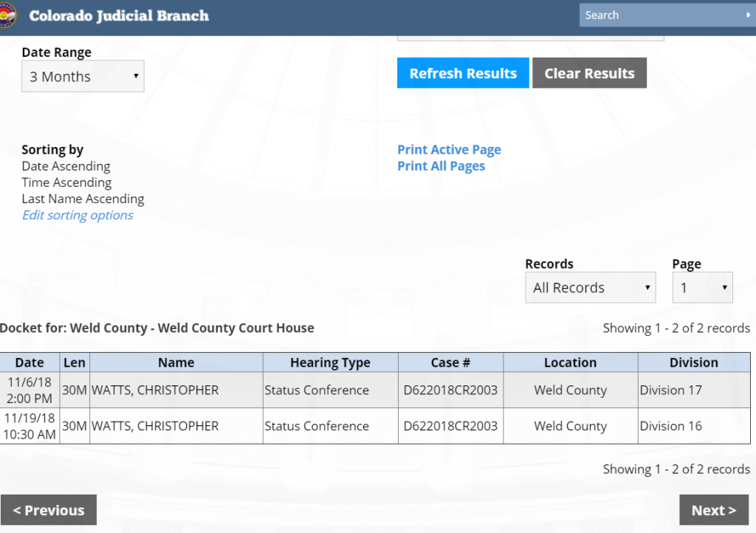Select the 10:30 AM row case number
The image size is (756, 533).
(x=450, y=426)
